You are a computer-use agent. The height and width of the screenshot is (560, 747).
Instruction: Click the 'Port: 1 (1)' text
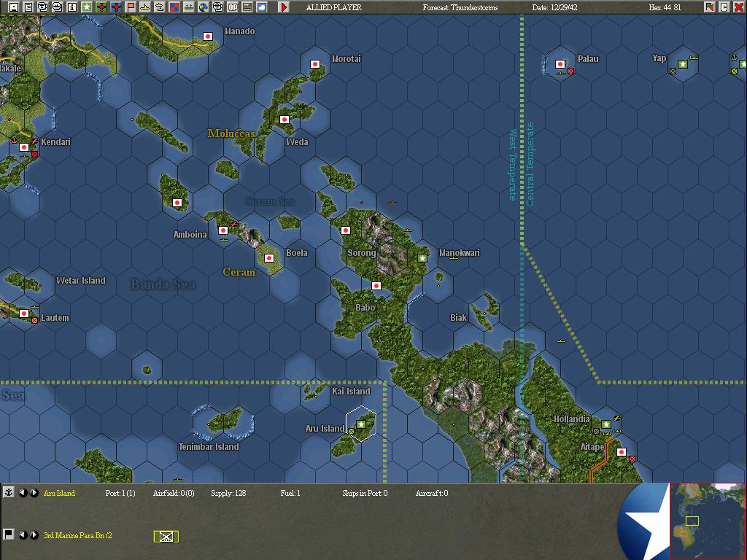120,493
